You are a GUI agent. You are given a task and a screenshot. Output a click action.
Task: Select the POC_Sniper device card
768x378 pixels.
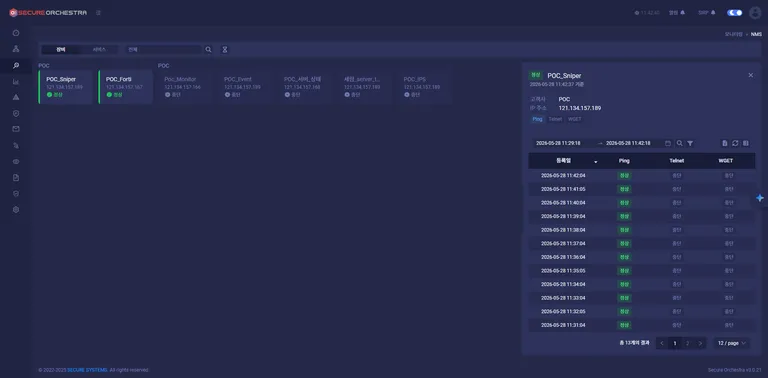tap(66, 87)
